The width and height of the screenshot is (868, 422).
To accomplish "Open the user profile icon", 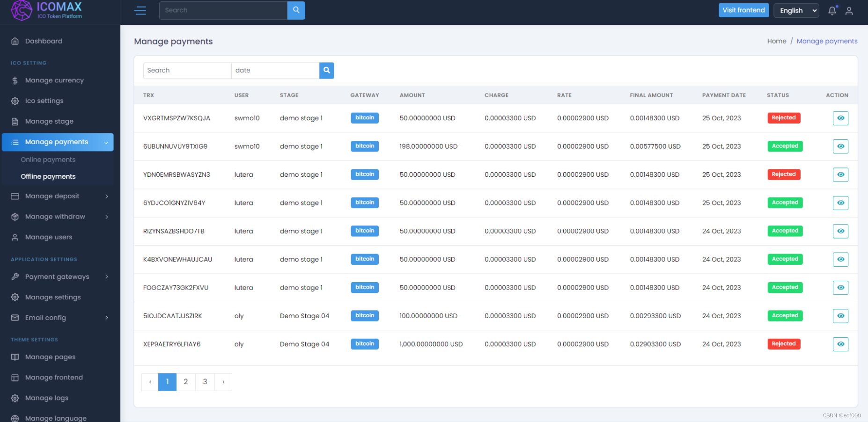I will coord(849,11).
